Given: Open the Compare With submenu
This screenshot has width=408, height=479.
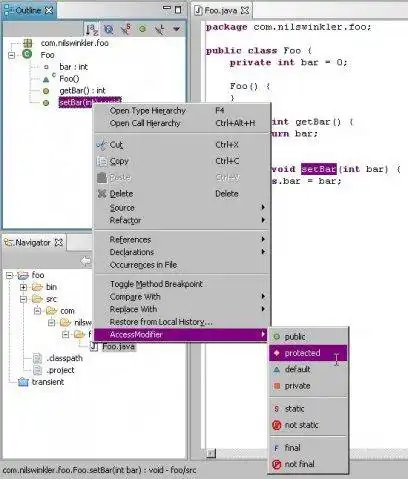Looking at the screenshot, I should tap(181, 296).
